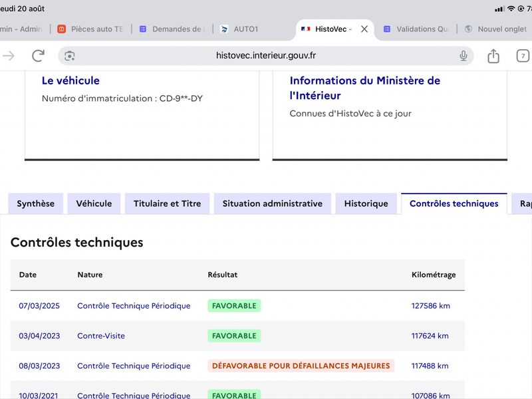Go forward with the arrow button
This screenshot has width=532, height=399.
(x=8, y=56)
